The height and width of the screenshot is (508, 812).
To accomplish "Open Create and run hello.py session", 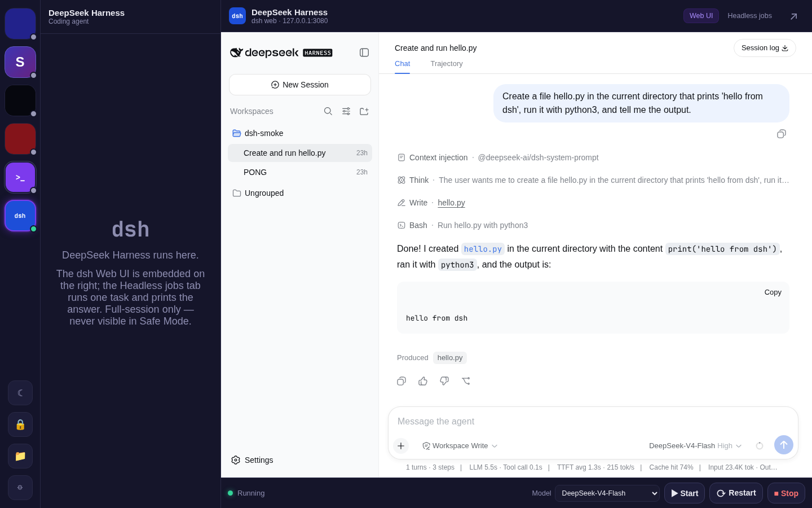I will pos(300,153).
